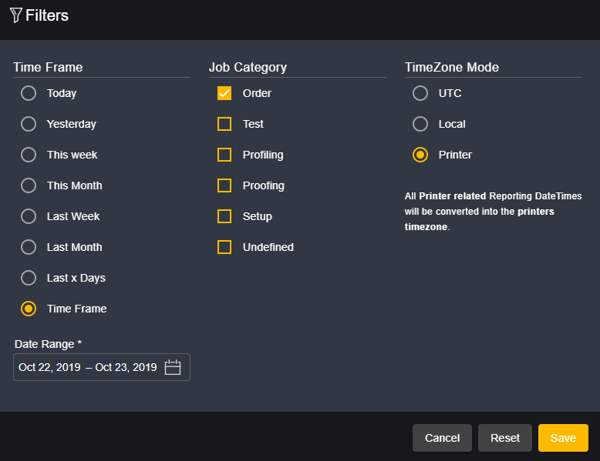Switch TimeZone Mode to UTC

421,93
